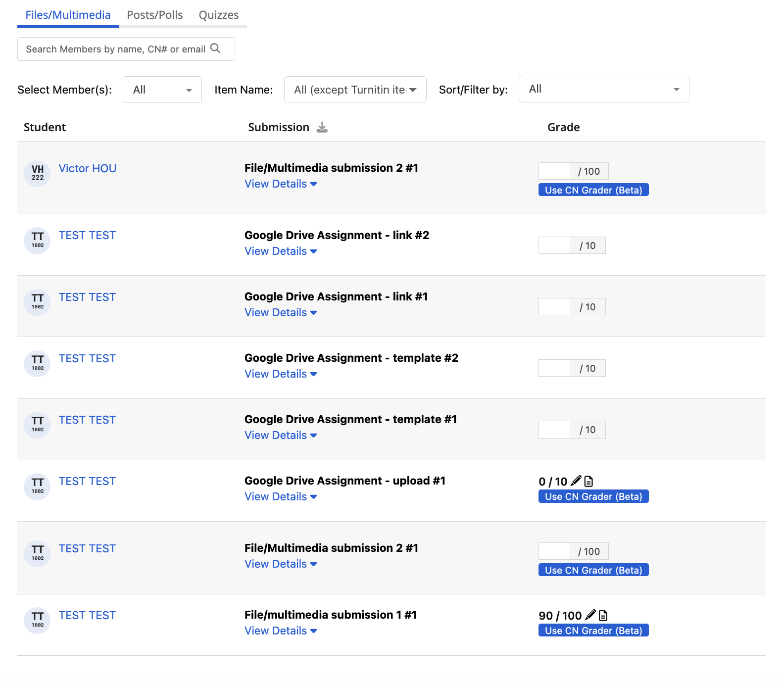Open Victor HOU's profile link
This screenshot has width=784, height=682.
(88, 168)
